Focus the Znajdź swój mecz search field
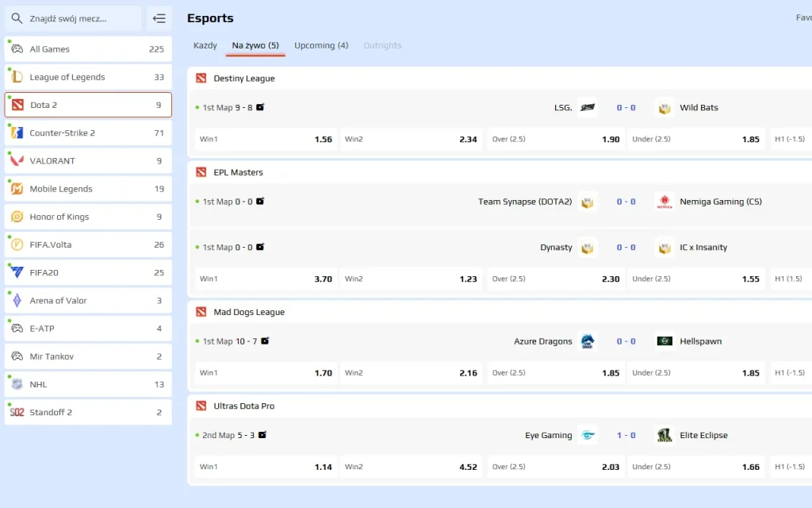 tap(73, 19)
